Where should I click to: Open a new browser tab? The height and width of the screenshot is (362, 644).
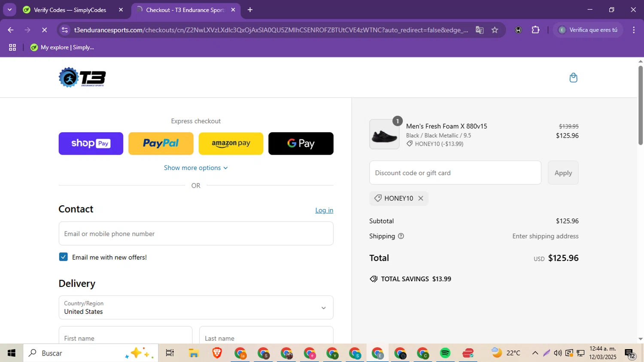(250, 10)
